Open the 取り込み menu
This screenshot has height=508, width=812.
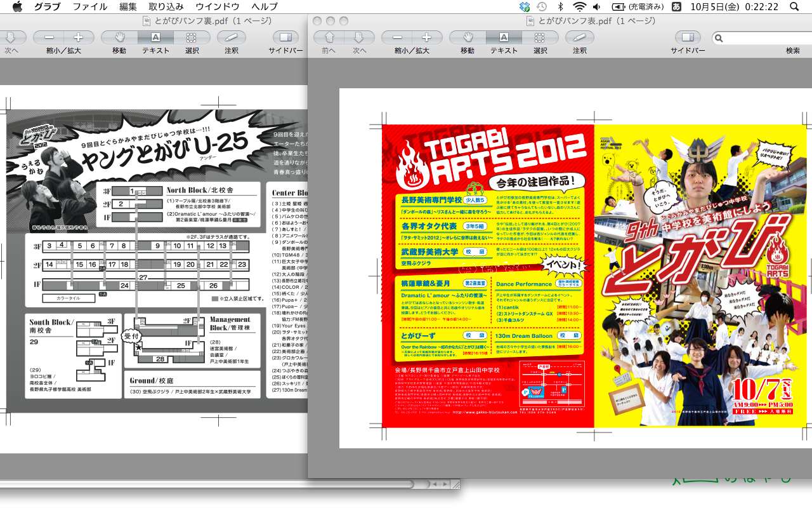pos(166,7)
